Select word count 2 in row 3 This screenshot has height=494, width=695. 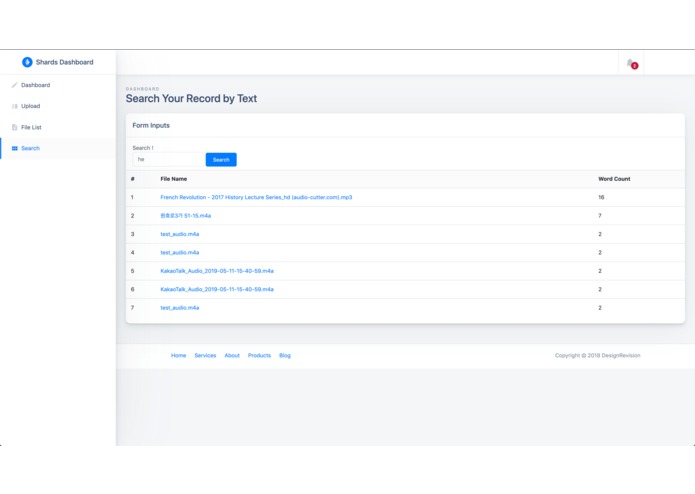600,234
